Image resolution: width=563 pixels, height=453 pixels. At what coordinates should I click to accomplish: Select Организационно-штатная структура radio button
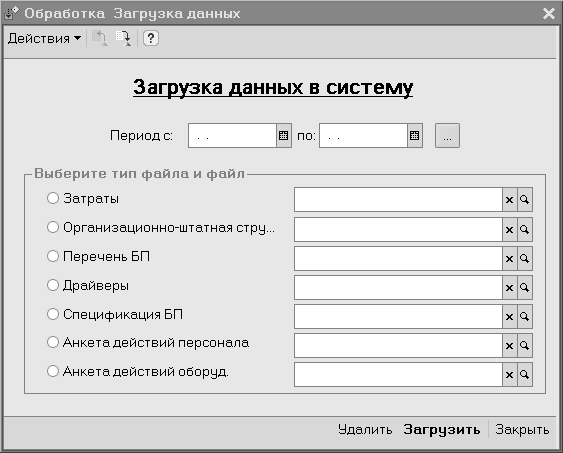click(x=53, y=227)
